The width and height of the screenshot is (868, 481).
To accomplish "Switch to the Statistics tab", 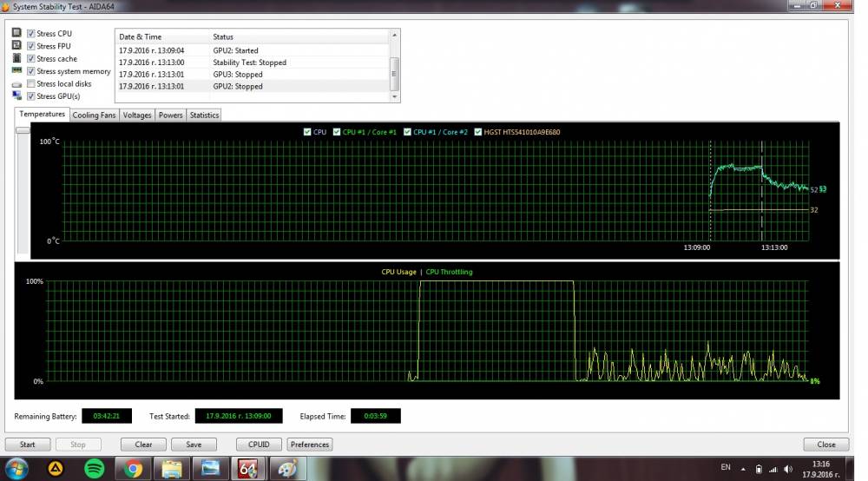I will coord(204,115).
